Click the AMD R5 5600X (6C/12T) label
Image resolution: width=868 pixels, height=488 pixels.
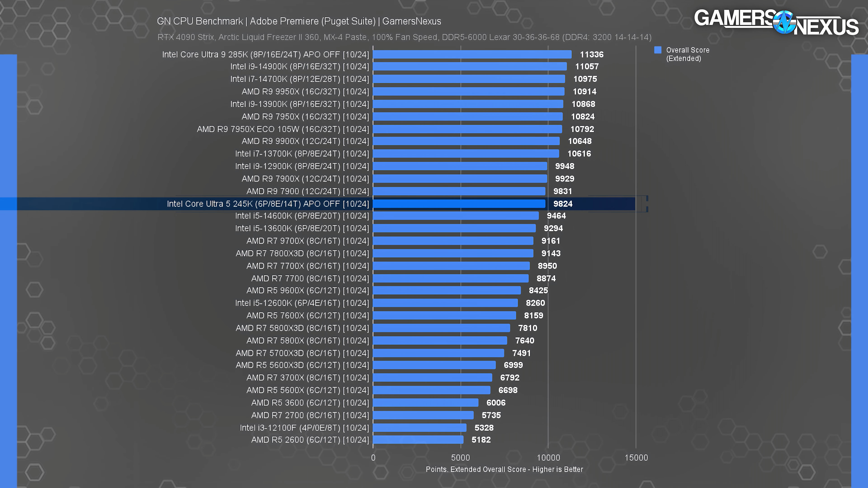[x=308, y=390]
